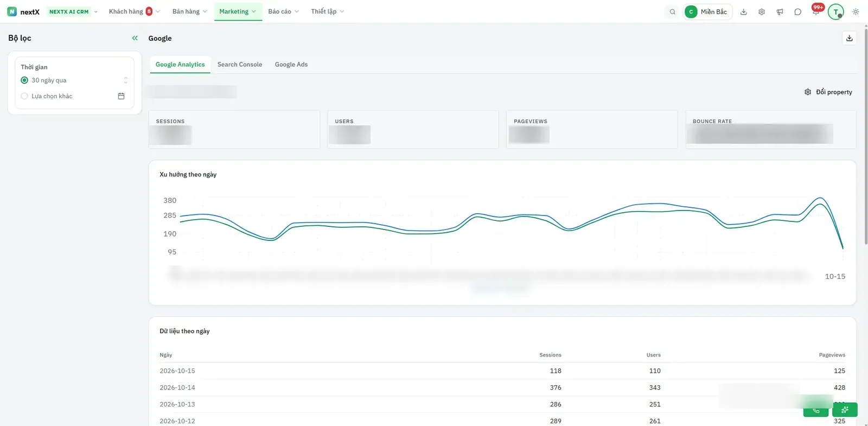Viewport: 868px width, 426px height.
Task: Click the Đổi property button
Action: [x=828, y=92]
